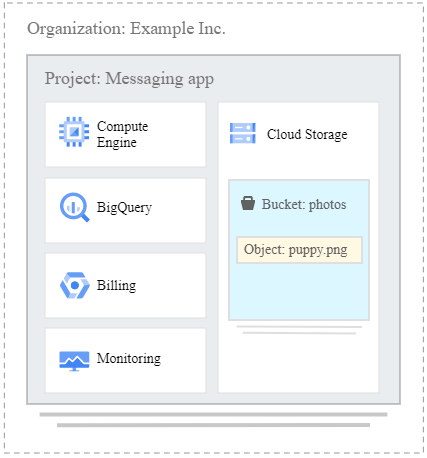Viewport: 427px width, 458px height.
Task: Select the Compute Engine label text
Action: coord(122,134)
